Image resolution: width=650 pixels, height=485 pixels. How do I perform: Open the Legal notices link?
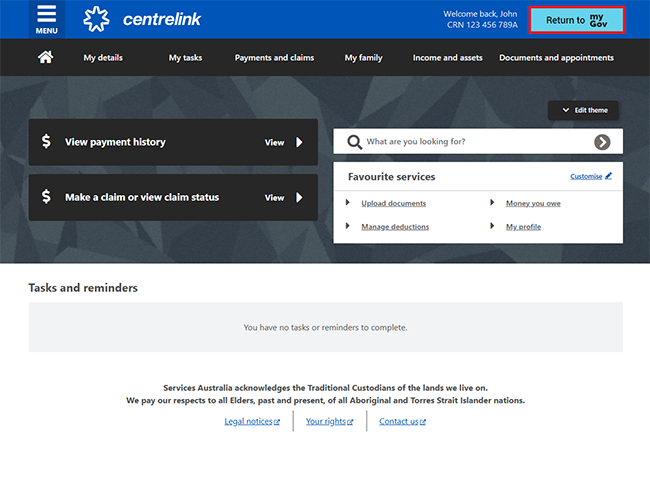(251, 421)
